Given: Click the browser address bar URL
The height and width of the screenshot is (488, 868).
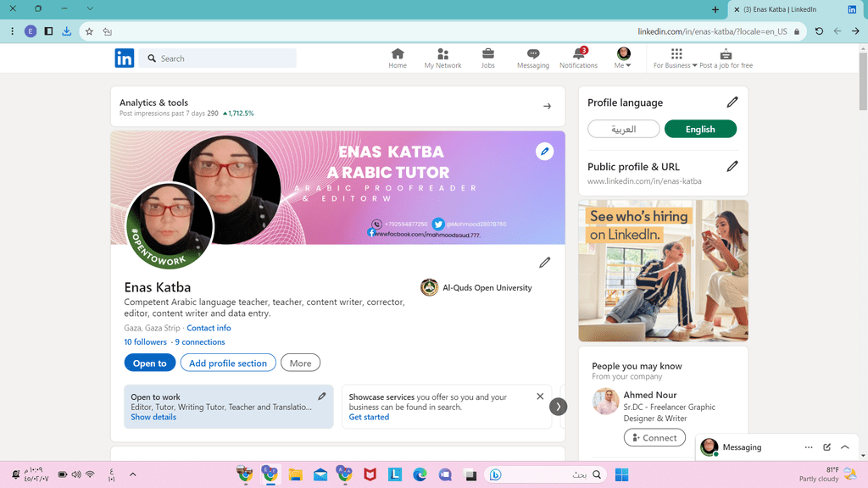Looking at the screenshot, I should coord(712,31).
